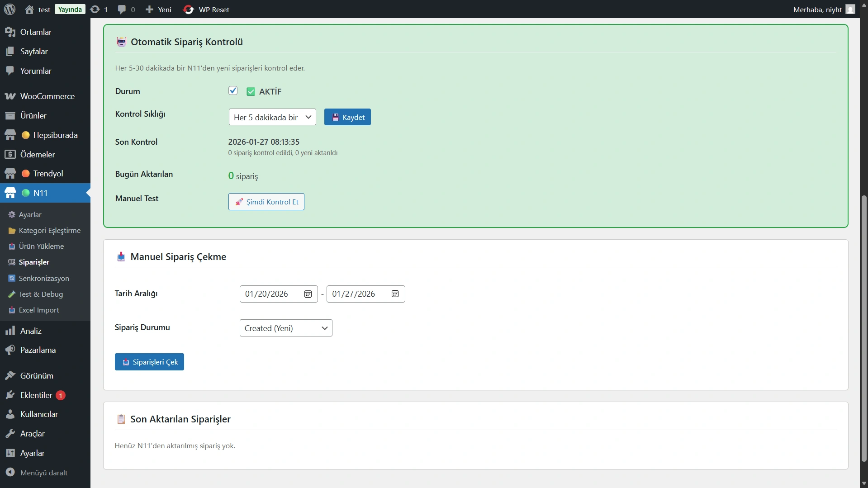Viewport: 868px width, 488px height.
Task: Go to Kategori Eşleştirme submenu
Action: (x=49, y=230)
